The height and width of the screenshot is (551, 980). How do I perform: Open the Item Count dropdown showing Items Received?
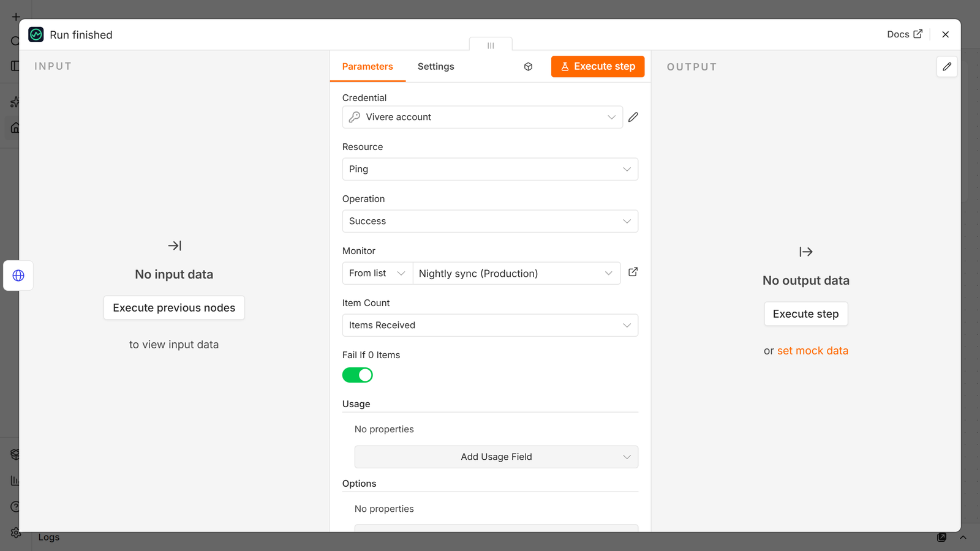click(490, 325)
